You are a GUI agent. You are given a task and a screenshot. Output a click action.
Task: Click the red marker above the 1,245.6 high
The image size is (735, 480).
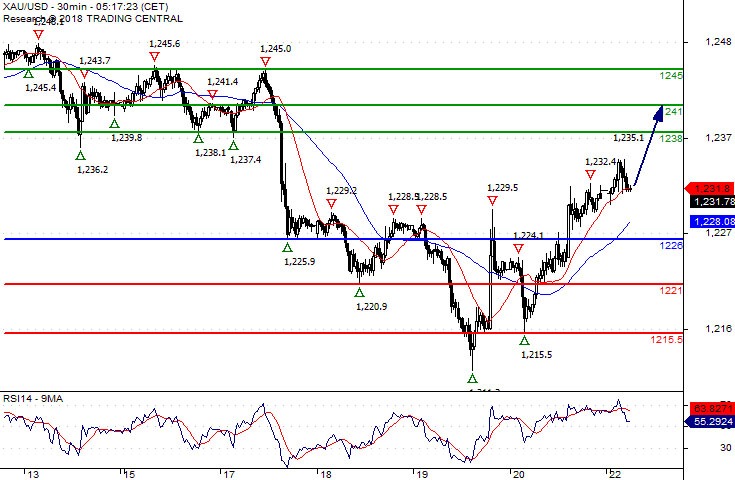click(154, 57)
